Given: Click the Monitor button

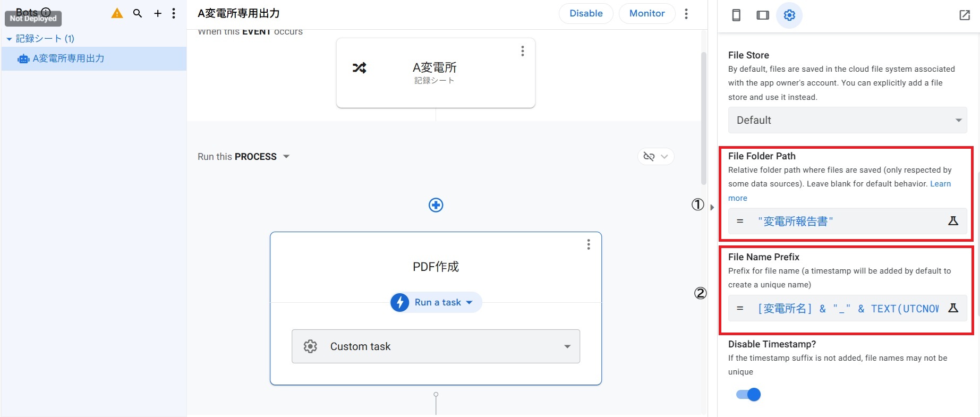Looking at the screenshot, I should [646, 13].
